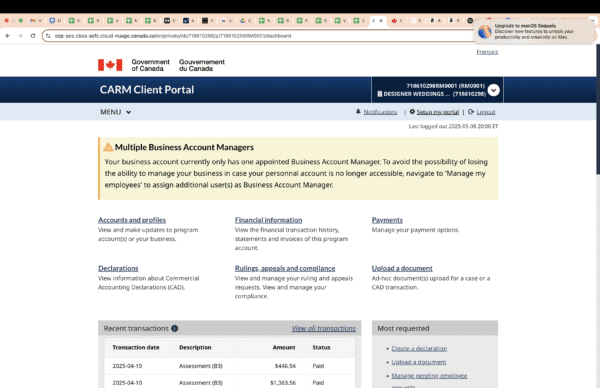This screenshot has height=388, width=600.
Task: Click the browser forward arrow
Action: 20,36
